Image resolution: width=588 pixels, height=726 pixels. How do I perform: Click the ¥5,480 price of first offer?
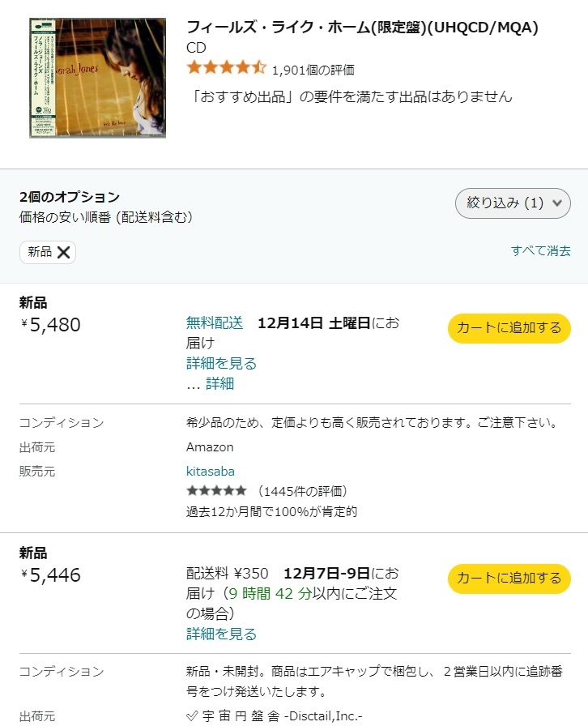point(50,325)
